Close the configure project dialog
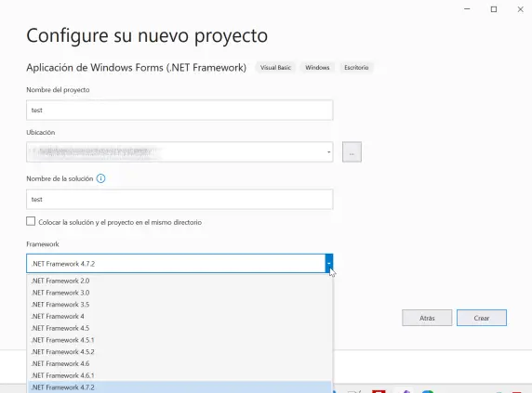532x393 pixels. pyautogui.click(x=521, y=9)
